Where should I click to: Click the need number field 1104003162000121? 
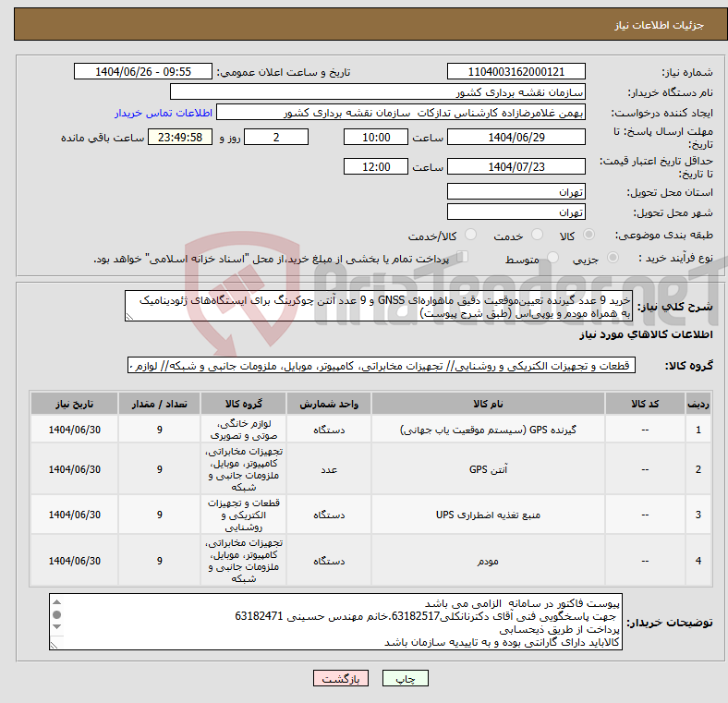pyautogui.click(x=516, y=71)
